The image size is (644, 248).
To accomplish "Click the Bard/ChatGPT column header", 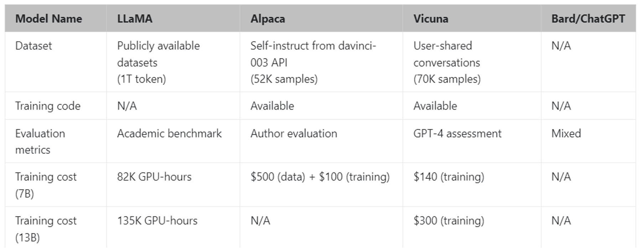I will pyautogui.click(x=588, y=19).
